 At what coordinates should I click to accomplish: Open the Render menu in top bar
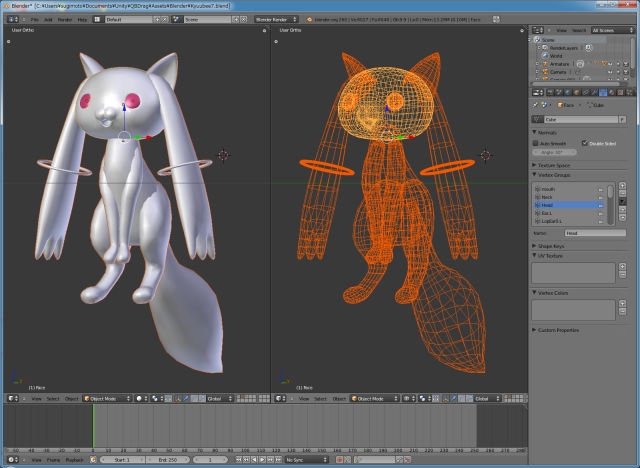64,19
